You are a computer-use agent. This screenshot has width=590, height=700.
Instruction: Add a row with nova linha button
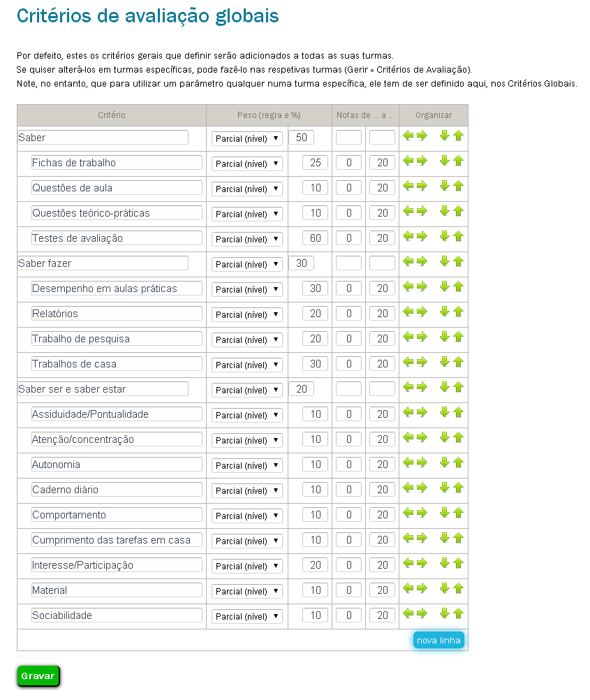pyautogui.click(x=438, y=641)
